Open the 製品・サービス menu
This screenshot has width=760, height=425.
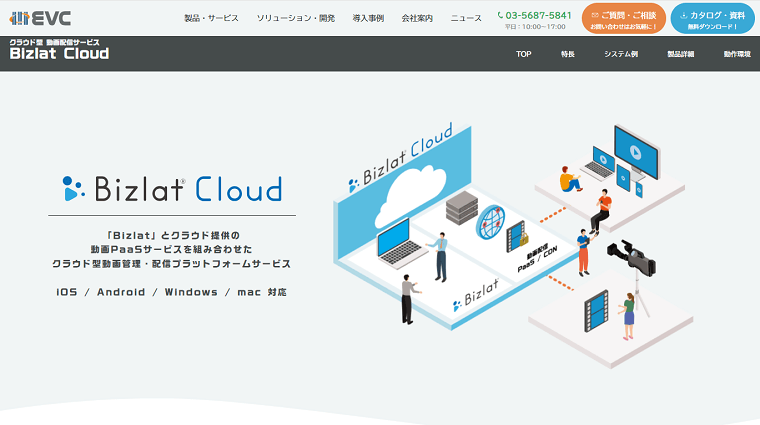coord(211,18)
